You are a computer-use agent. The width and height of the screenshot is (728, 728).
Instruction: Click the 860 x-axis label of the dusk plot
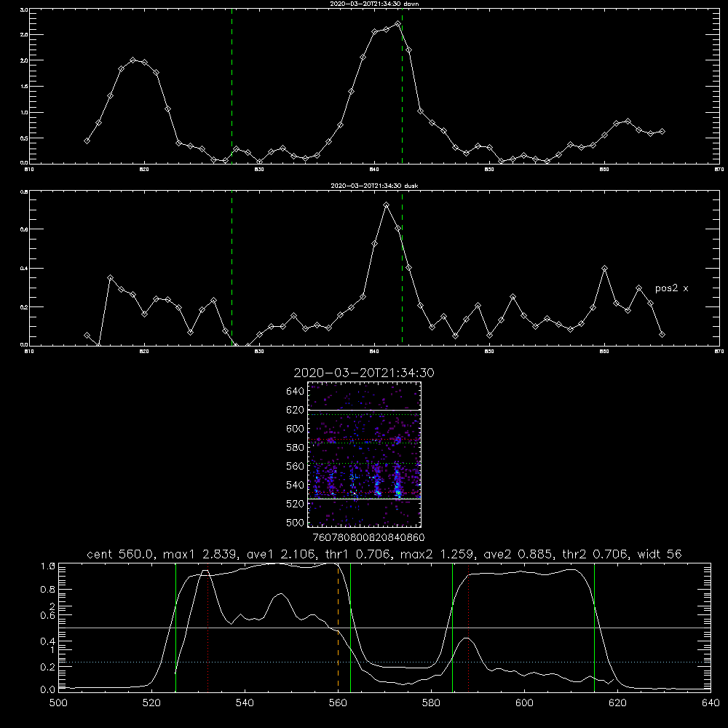point(604,352)
